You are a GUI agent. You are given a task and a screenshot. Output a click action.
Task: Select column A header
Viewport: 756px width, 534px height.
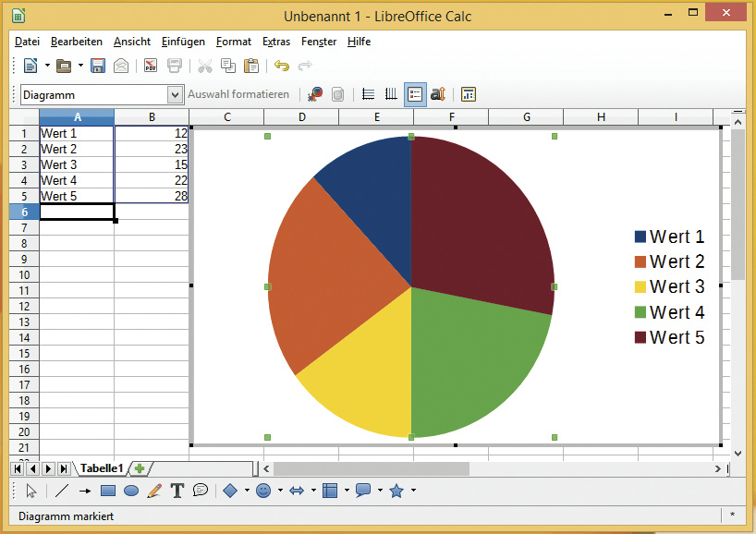[x=77, y=117]
